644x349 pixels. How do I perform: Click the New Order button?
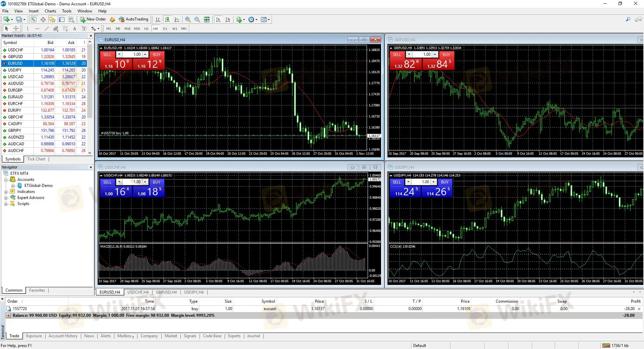[93, 19]
